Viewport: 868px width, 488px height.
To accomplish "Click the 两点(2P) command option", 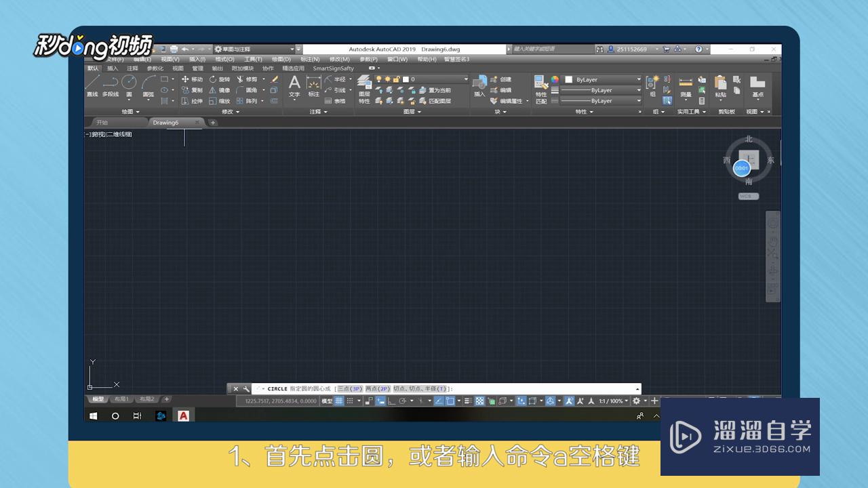I will click(x=378, y=389).
